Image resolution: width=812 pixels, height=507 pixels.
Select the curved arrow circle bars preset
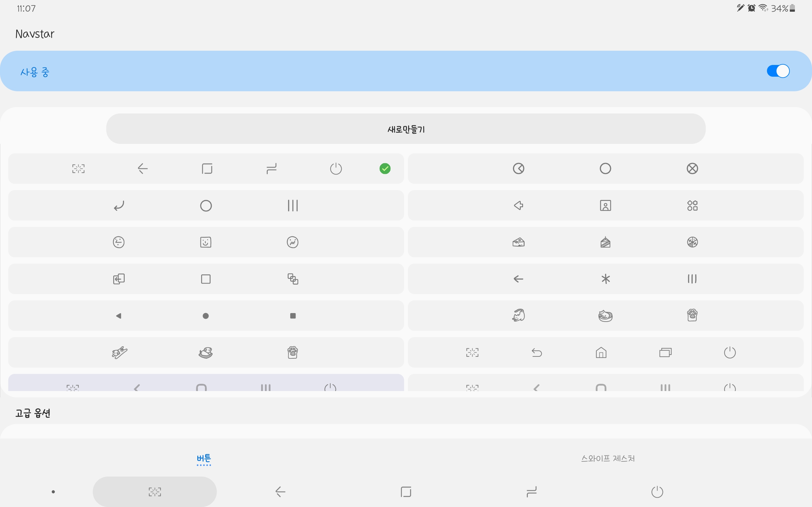pos(206,206)
